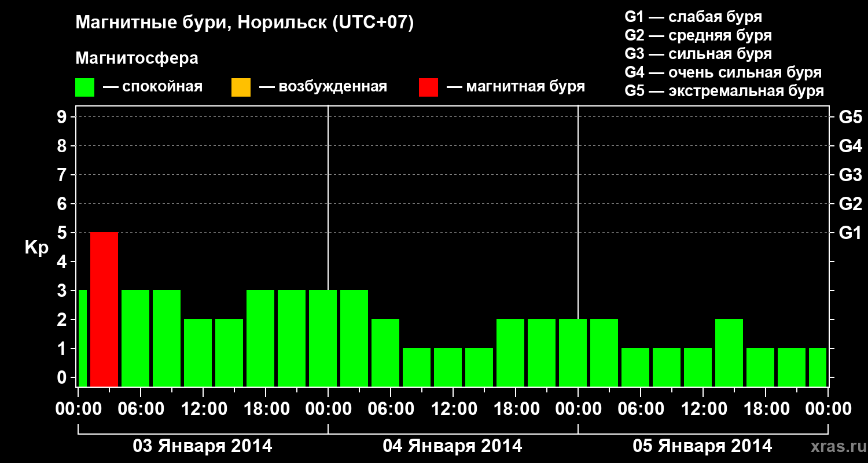Screen dimensions: 868x463
Task: Click the right-axis 'G4' storm level label
Action: 850,146
